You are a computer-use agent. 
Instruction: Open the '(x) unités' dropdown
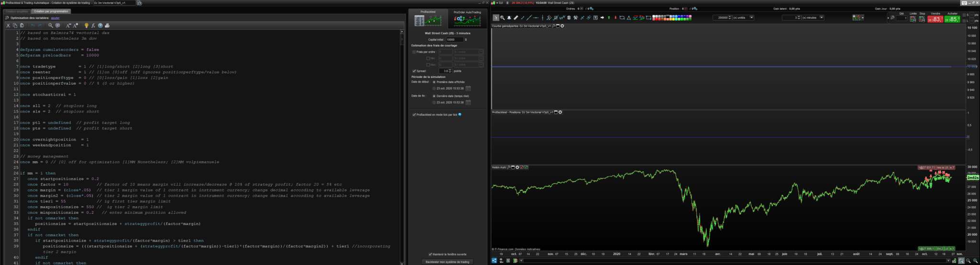point(752,18)
